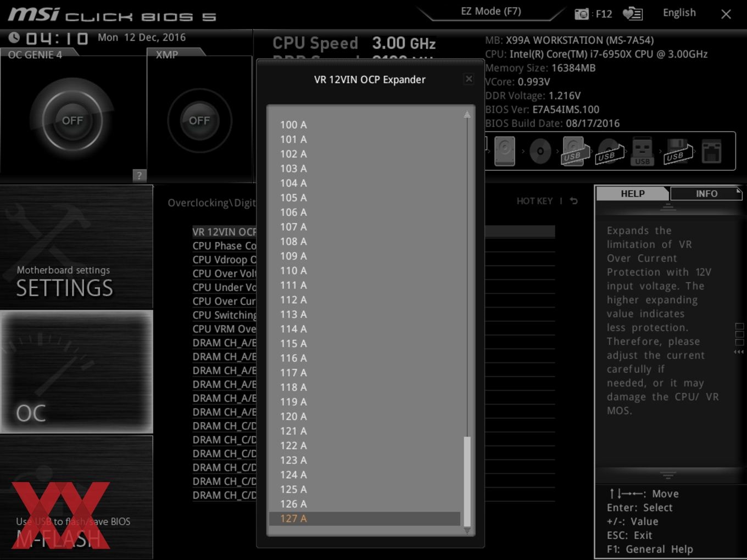This screenshot has width=747, height=560.
Task: Switch to the HELP tab
Action: click(x=632, y=194)
